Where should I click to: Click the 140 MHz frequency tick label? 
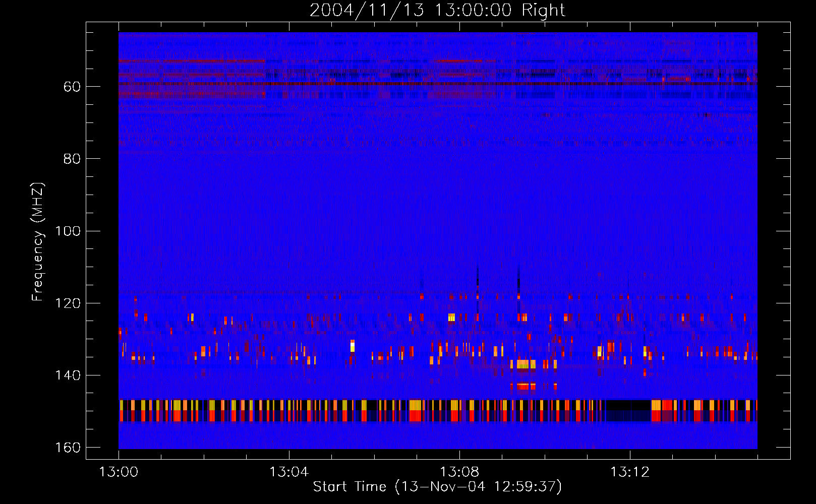[x=68, y=375]
